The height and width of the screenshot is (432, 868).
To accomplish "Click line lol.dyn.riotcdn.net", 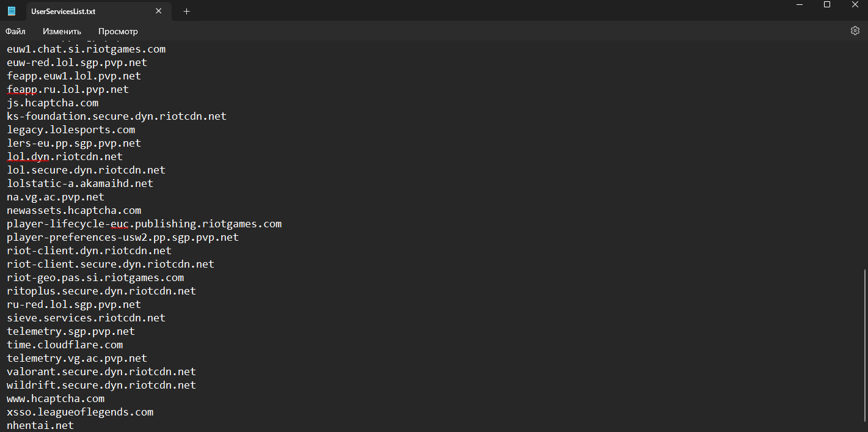I will [x=65, y=156].
